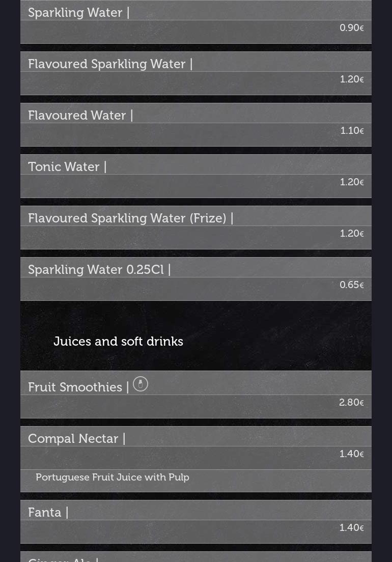Open the Fruit Smoothies item
Viewport: 392px width, 562px height.
75,387
